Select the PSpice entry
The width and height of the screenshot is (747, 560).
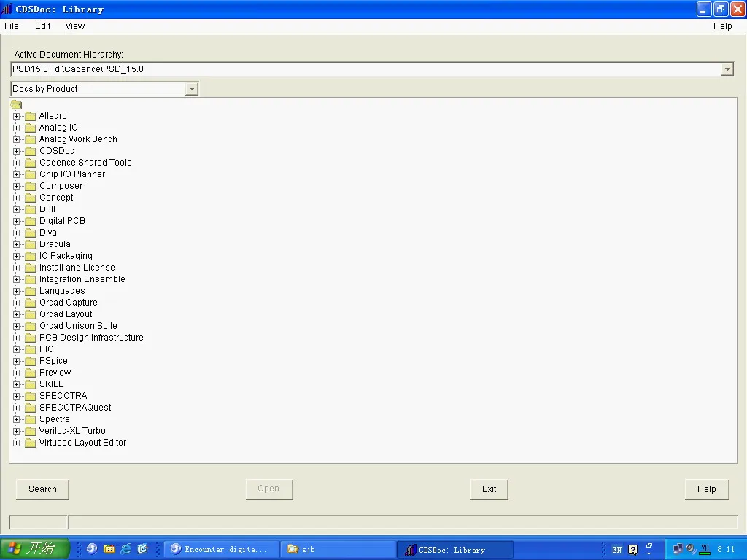tap(53, 361)
